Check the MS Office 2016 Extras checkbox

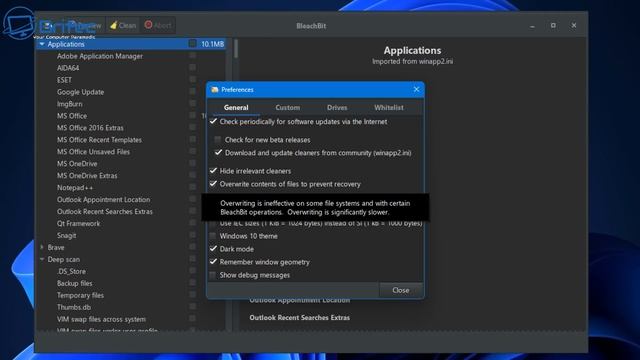point(193,127)
